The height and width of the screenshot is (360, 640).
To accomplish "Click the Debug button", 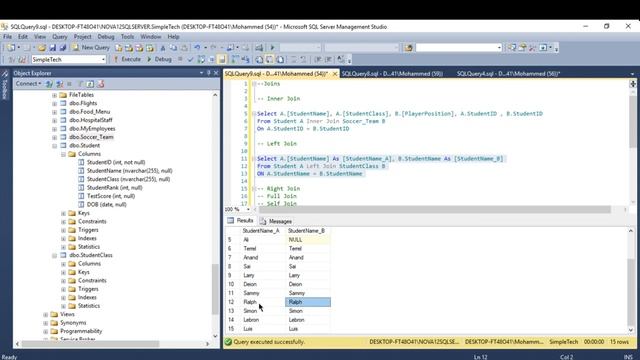I will (159, 60).
